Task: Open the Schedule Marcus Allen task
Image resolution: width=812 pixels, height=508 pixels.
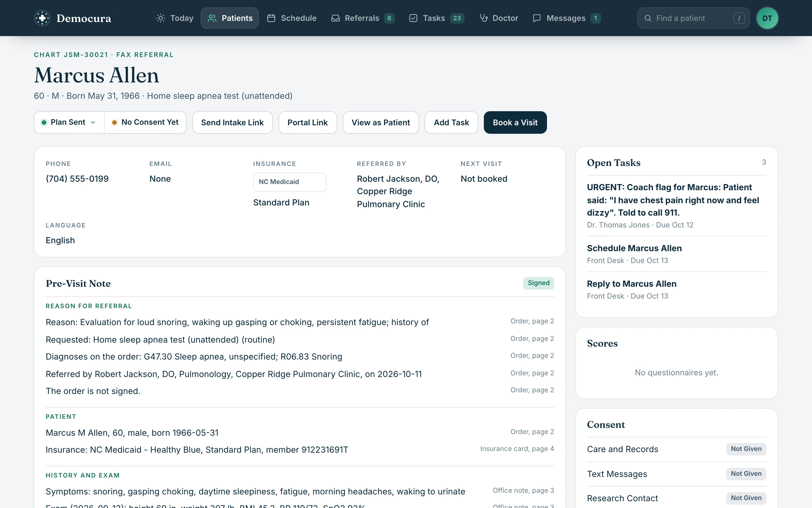Action: [676, 254]
